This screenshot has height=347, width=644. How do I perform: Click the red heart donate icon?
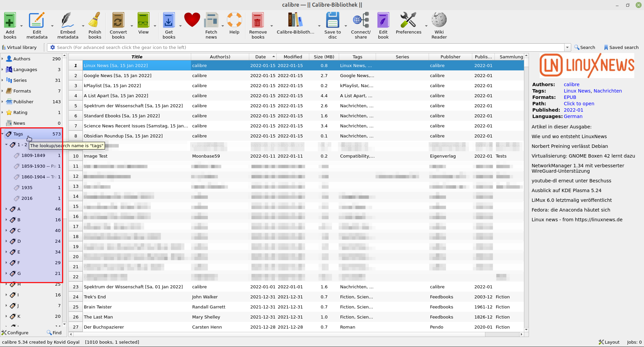192,20
